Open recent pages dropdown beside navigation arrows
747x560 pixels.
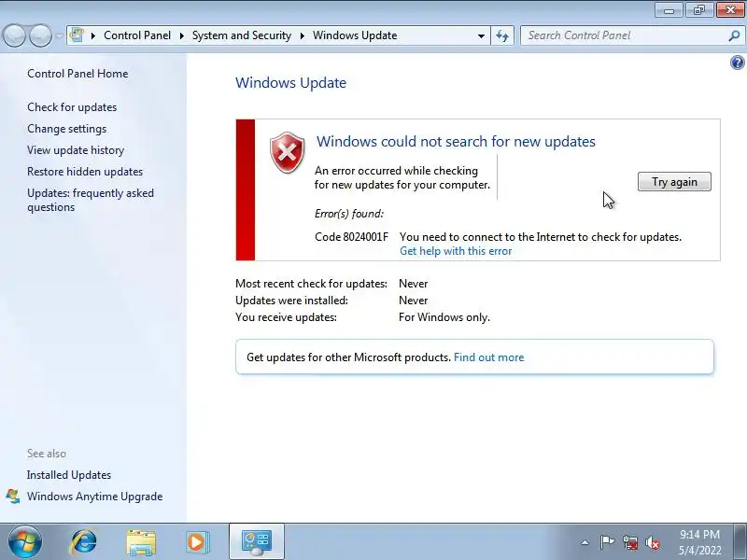pos(59,35)
